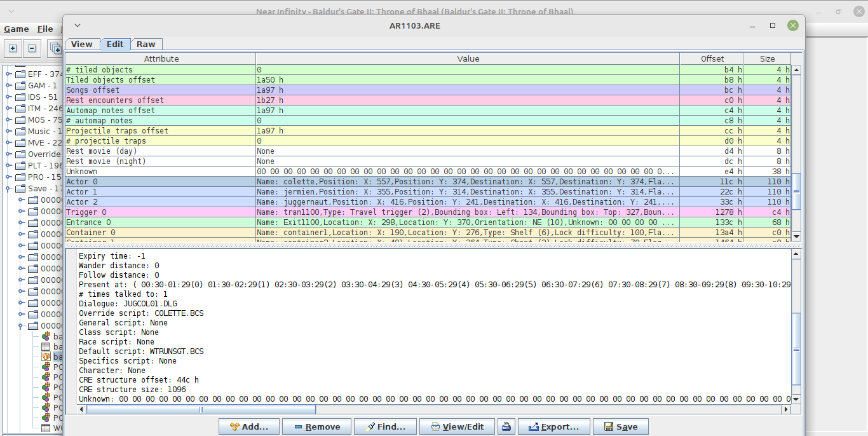Select the 'Unknown' attribute row in table

(428, 172)
